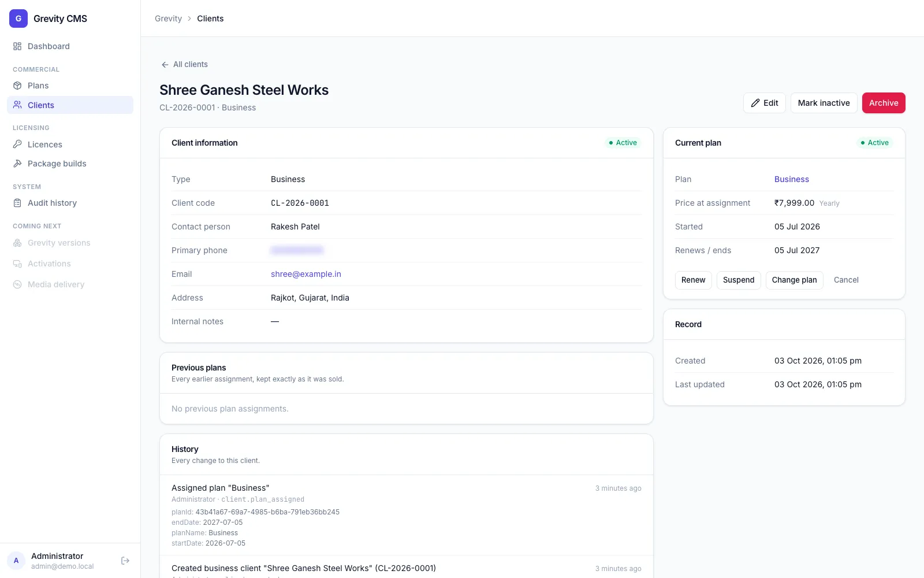Go to Plans in the sidebar
Image resolution: width=924 pixels, height=578 pixels.
point(70,86)
